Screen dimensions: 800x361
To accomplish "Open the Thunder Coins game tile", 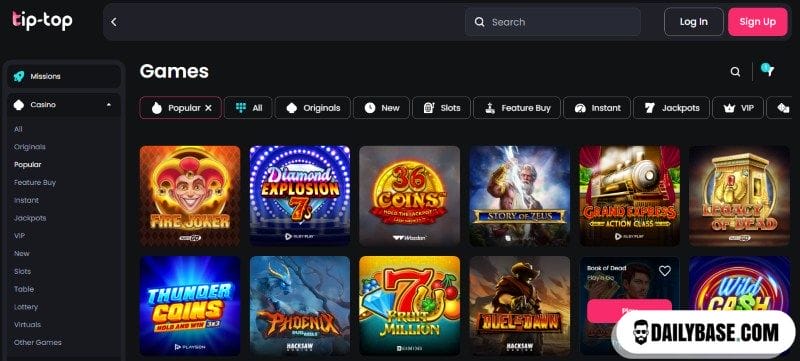I will pos(190,306).
